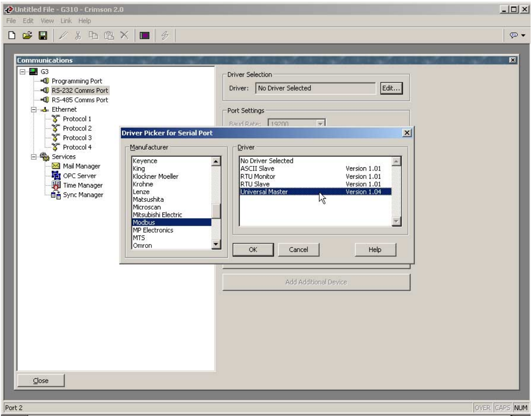Select ASCII Slave driver
Image resolution: width=532 pixels, height=416 pixels.
coord(315,169)
